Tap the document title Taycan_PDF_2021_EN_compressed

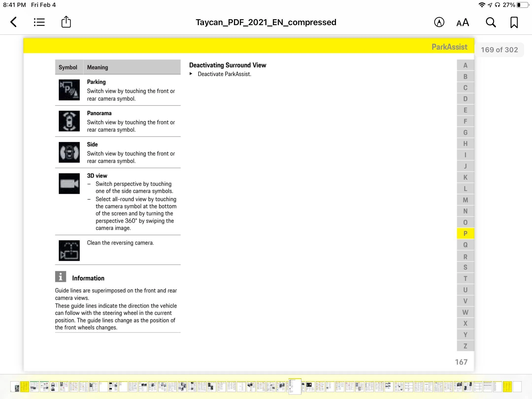click(266, 22)
